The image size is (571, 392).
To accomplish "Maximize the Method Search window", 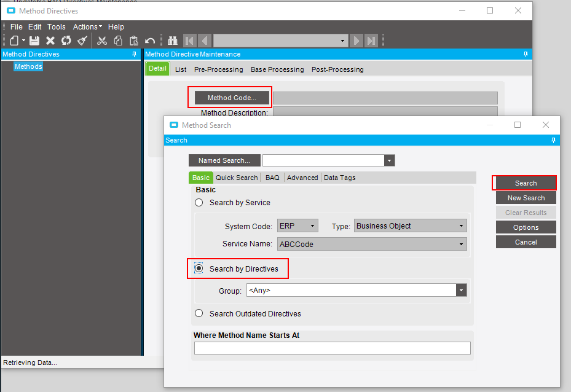I will (x=518, y=125).
